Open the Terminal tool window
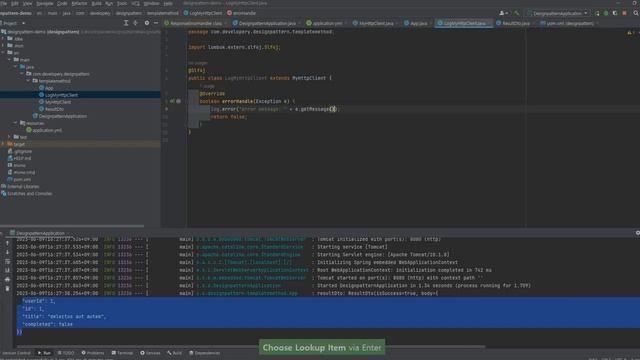The image size is (640, 360). tap(122, 353)
